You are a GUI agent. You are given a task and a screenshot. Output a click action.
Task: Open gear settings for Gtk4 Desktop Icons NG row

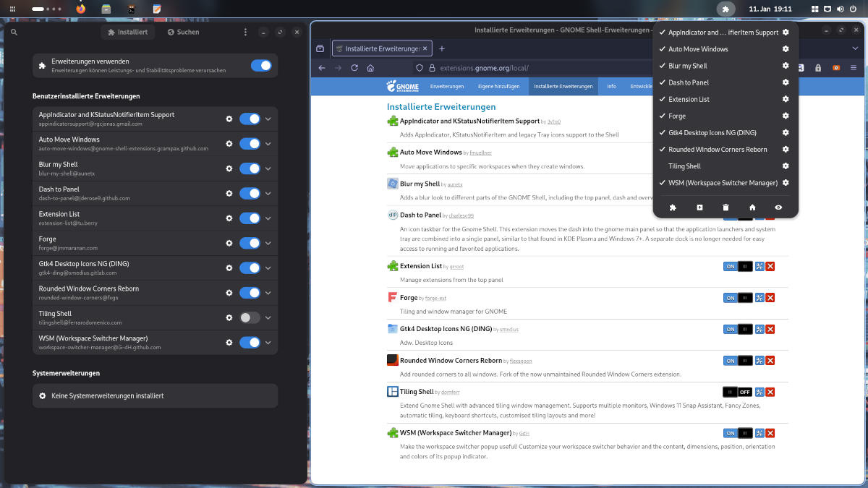(x=229, y=267)
